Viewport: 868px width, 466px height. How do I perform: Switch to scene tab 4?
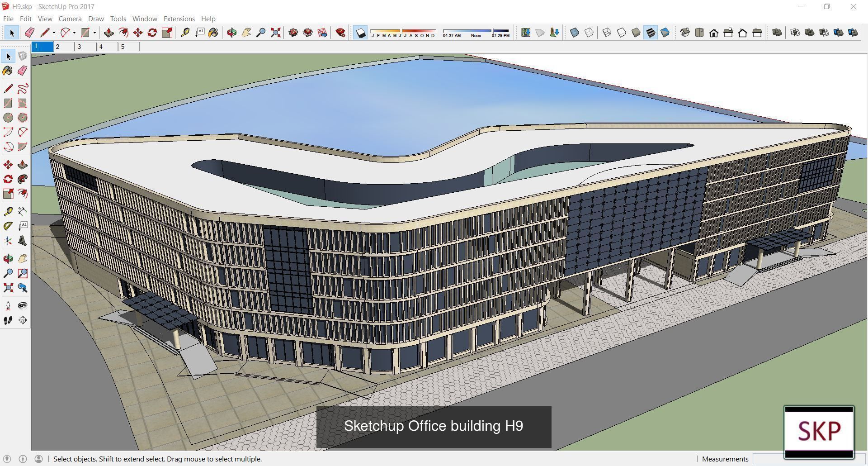pos(107,47)
